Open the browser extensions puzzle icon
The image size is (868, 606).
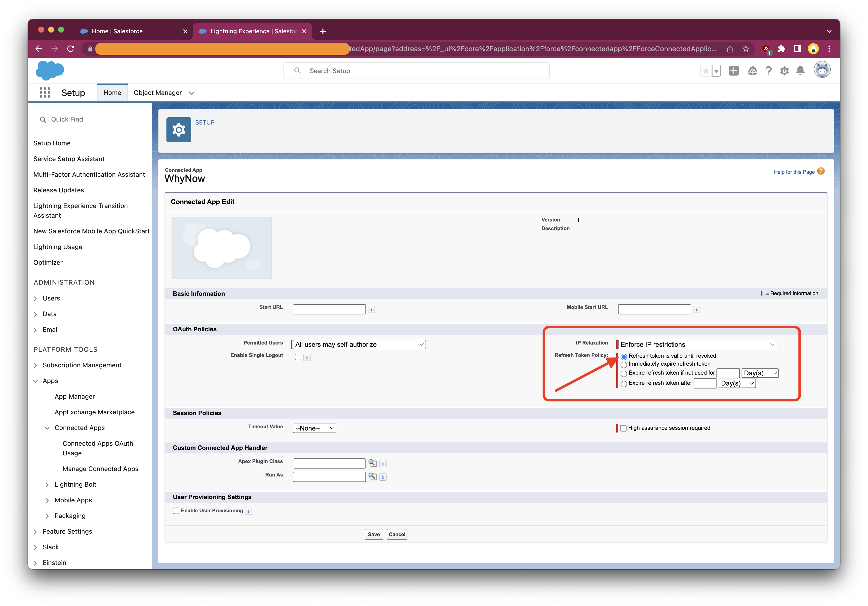(x=782, y=49)
